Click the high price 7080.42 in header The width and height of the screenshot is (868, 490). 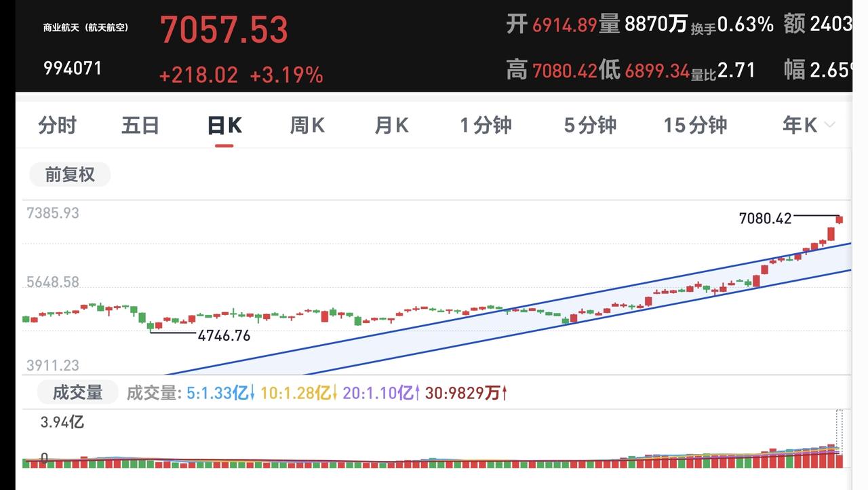tap(565, 70)
